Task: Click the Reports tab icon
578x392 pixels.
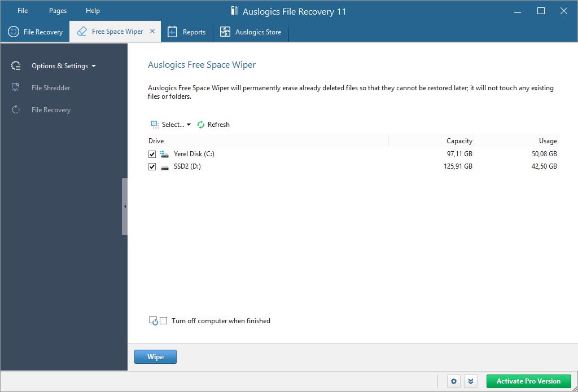Action: [173, 32]
